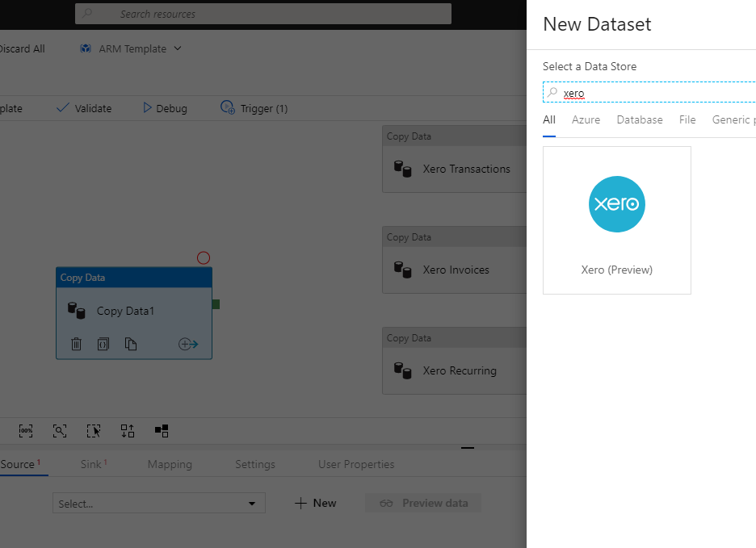
Task: View code of Copy Data1 activity
Action: pos(103,344)
